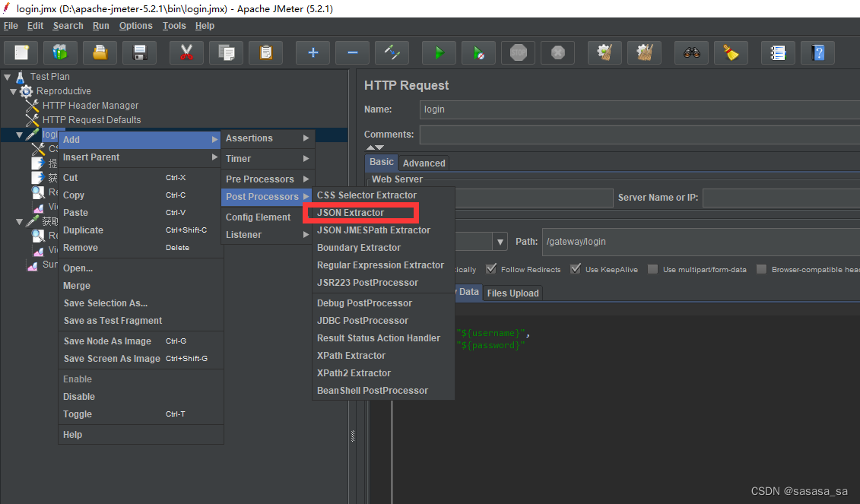Select HTTP Header Manager in tree
This screenshot has height=504, width=860.
pyautogui.click(x=90, y=106)
